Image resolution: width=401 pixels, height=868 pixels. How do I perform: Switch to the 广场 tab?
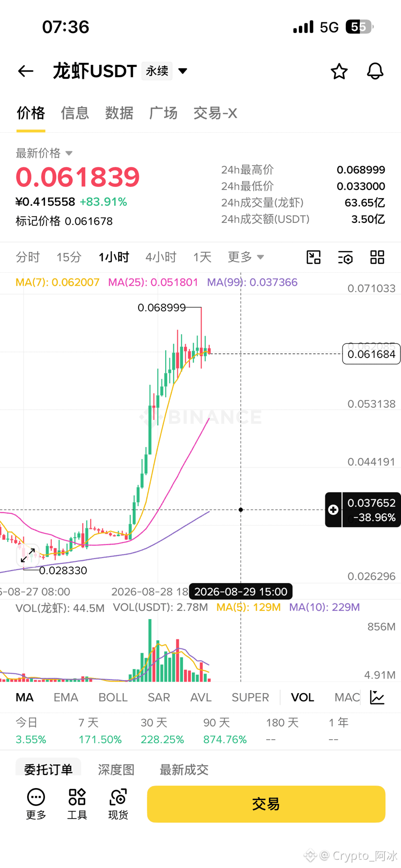[163, 113]
